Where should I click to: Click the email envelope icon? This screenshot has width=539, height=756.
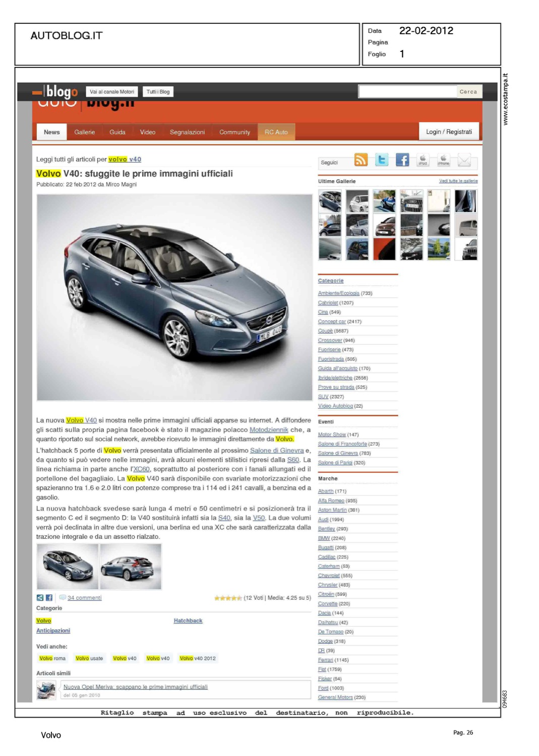coord(464,160)
